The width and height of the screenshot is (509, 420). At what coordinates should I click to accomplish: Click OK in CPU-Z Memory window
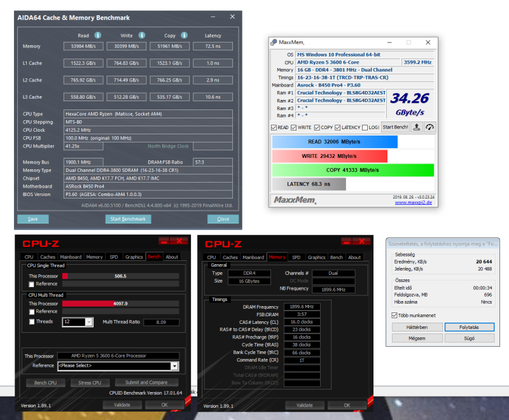tap(347, 405)
